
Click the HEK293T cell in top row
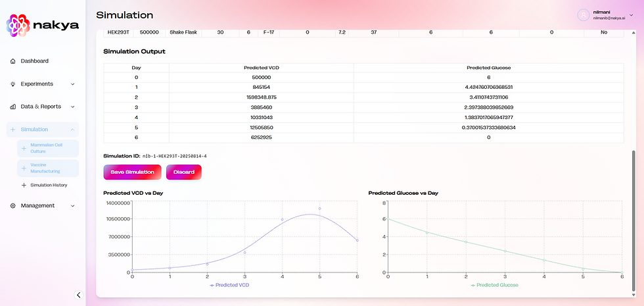[118, 32]
